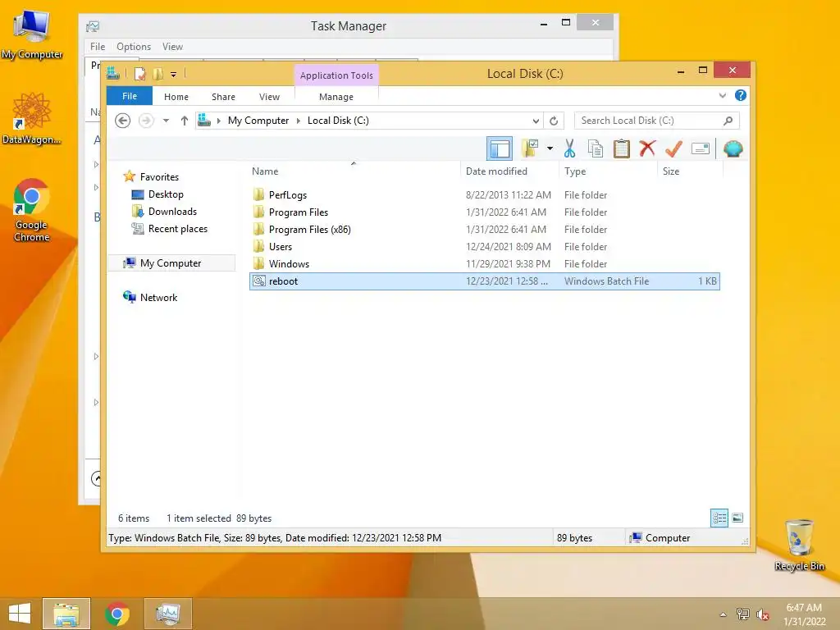Viewport: 840px width, 630px height.
Task: Open Downloads in the navigation pane
Action: (172, 212)
